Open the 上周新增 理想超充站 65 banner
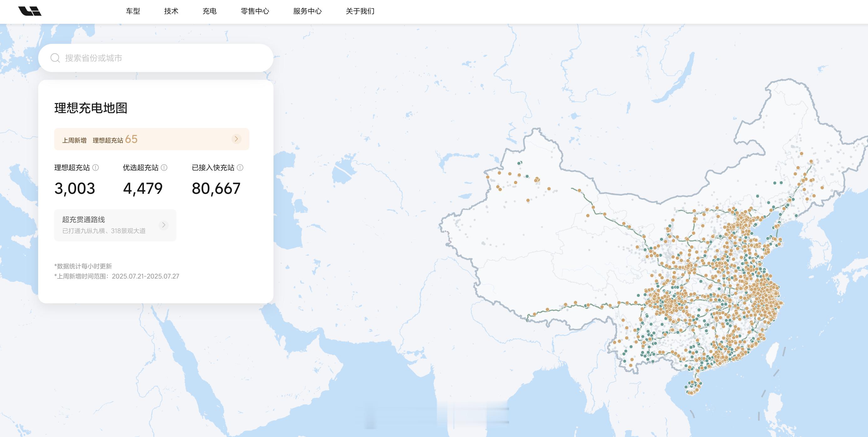This screenshot has height=437, width=868. [x=152, y=139]
